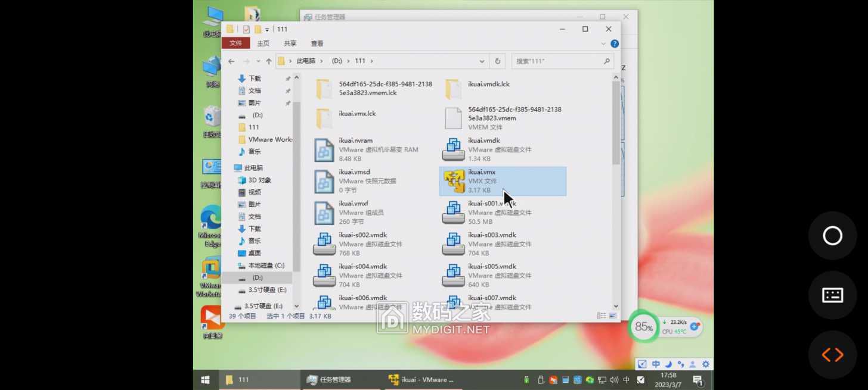This screenshot has width=868, height=390.
Task: Select the ikuai-s002.vmdk disk icon
Action: click(x=324, y=244)
